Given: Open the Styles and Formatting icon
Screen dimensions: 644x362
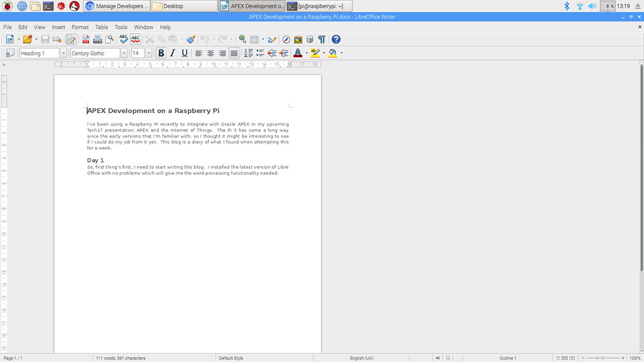Looking at the screenshot, I should (x=10, y=53).
